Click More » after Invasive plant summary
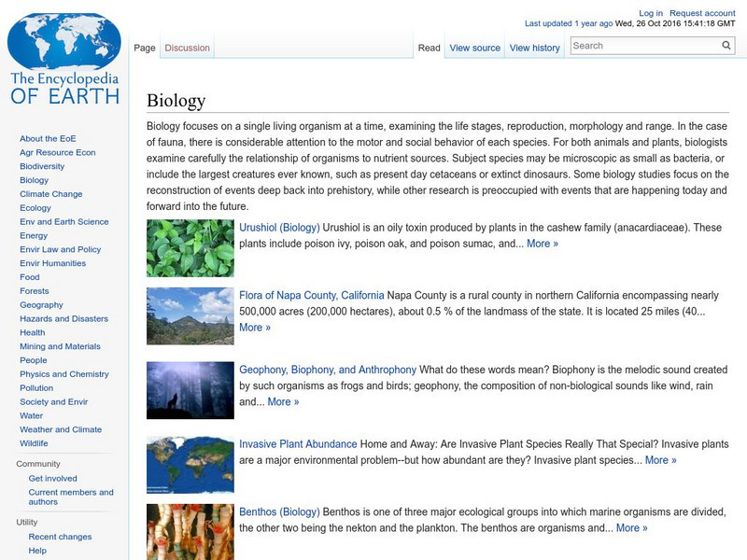This screenshot has width=747, height=560. click(661, 460)
